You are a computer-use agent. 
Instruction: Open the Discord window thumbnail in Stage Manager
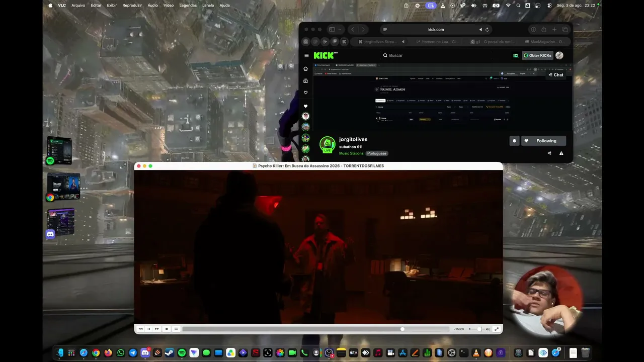click(x=61, y=222)
